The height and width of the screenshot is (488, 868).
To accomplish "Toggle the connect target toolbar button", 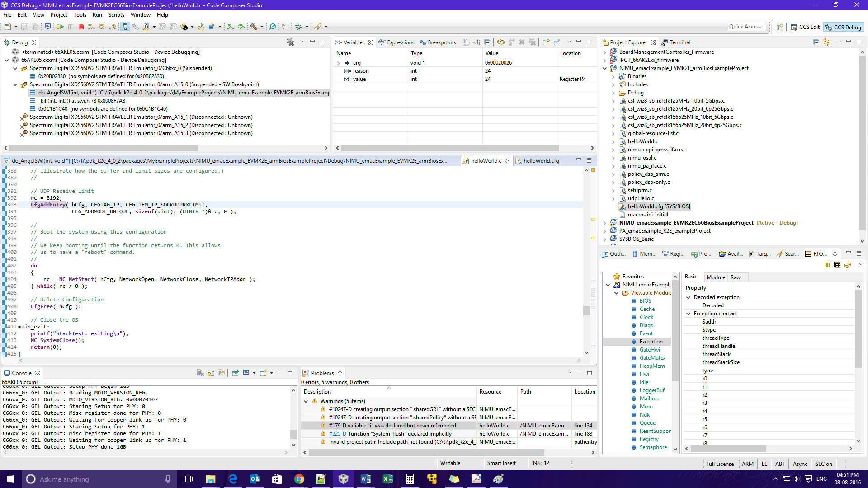I will click(125, 27).
